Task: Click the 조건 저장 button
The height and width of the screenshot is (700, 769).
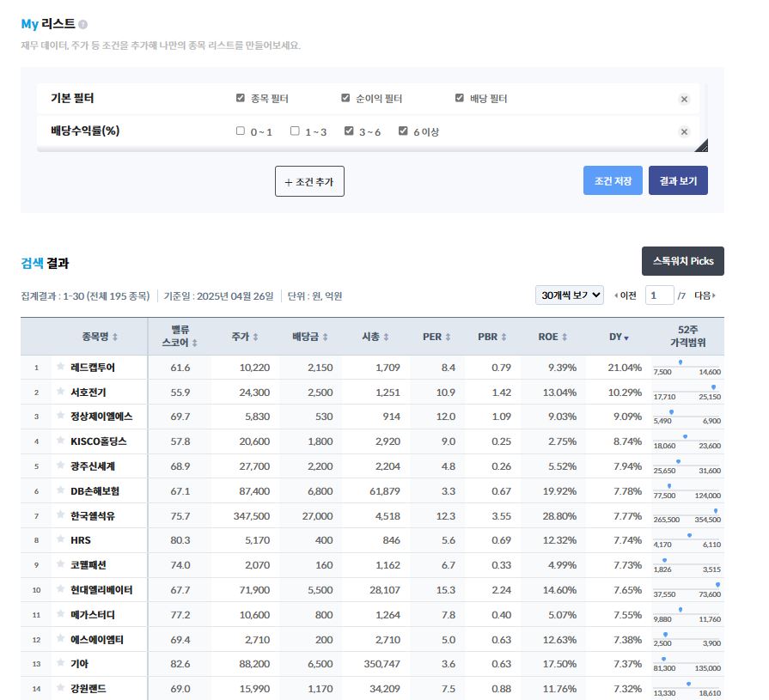Action: 613,180
